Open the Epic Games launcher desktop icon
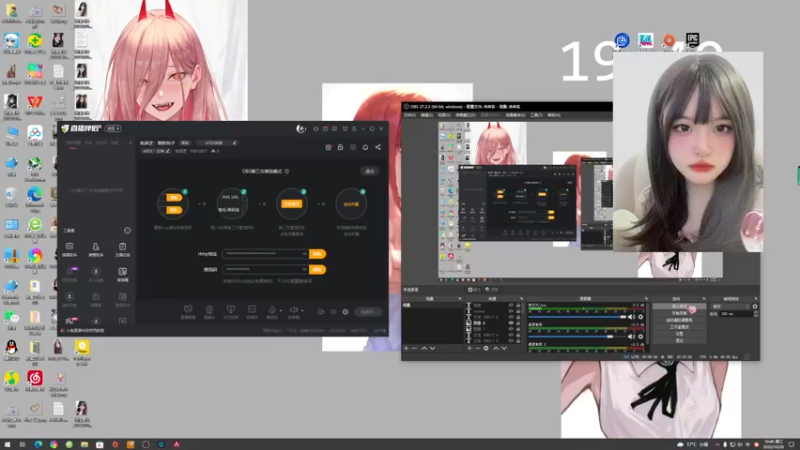Viewport: 800px width, 450px height. [692, 39]
